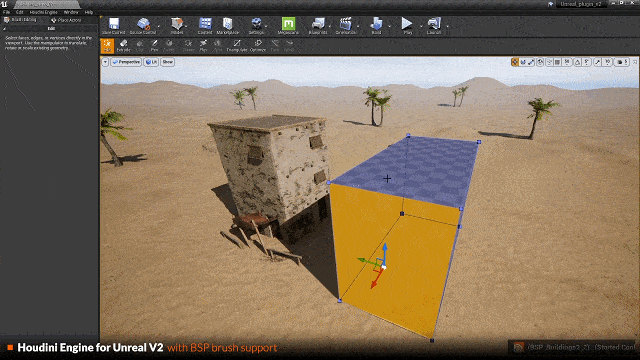
Task: Open the Houdini Engine menu
Action: coord(43,12)
